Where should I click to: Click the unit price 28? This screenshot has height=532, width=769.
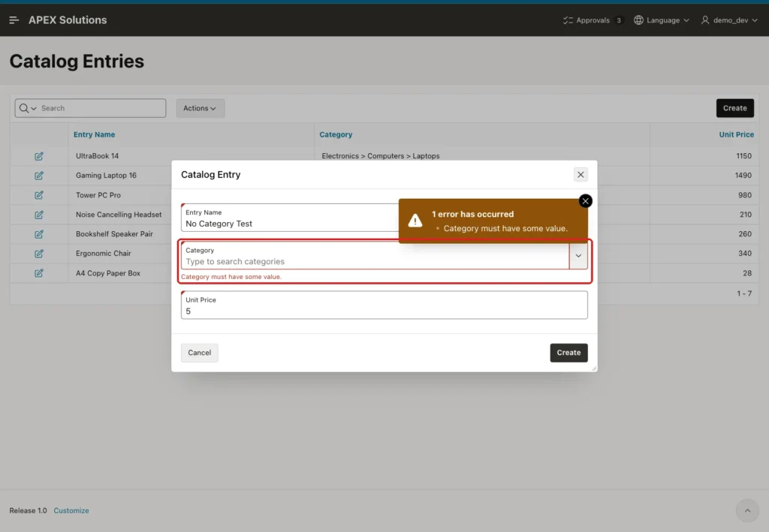[747, 273]
